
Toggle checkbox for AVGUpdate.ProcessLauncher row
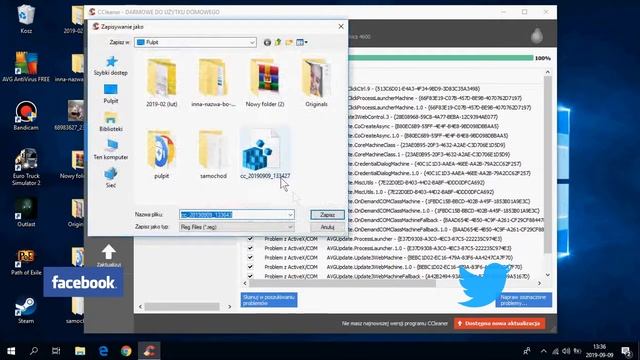pos(250,239)
